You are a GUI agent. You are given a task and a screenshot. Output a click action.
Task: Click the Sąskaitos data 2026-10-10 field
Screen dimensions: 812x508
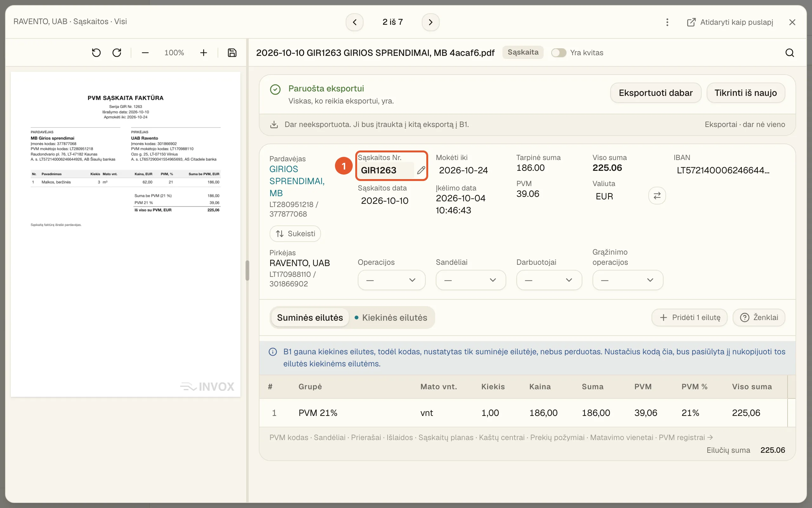pos(385,201)
